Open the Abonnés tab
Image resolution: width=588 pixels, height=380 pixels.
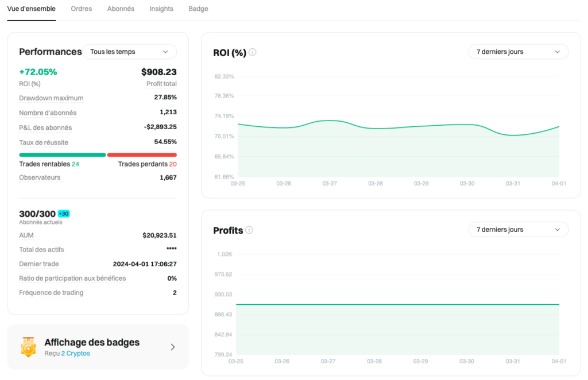coord(121,9)
